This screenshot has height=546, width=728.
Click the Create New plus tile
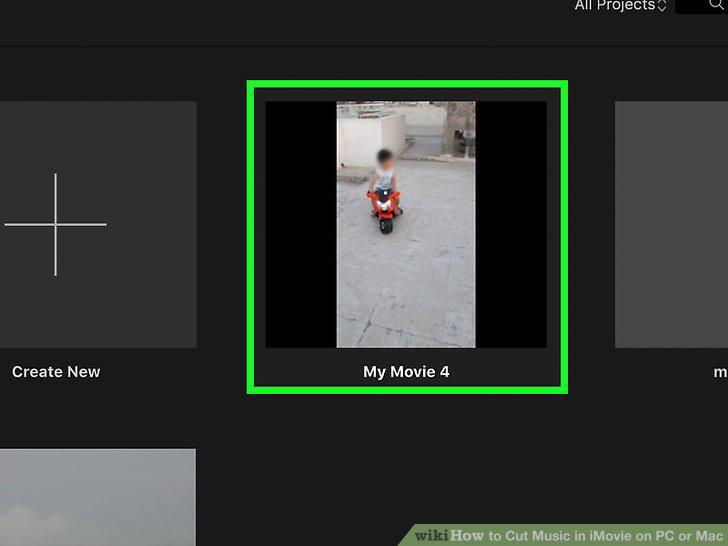point(98,224)
